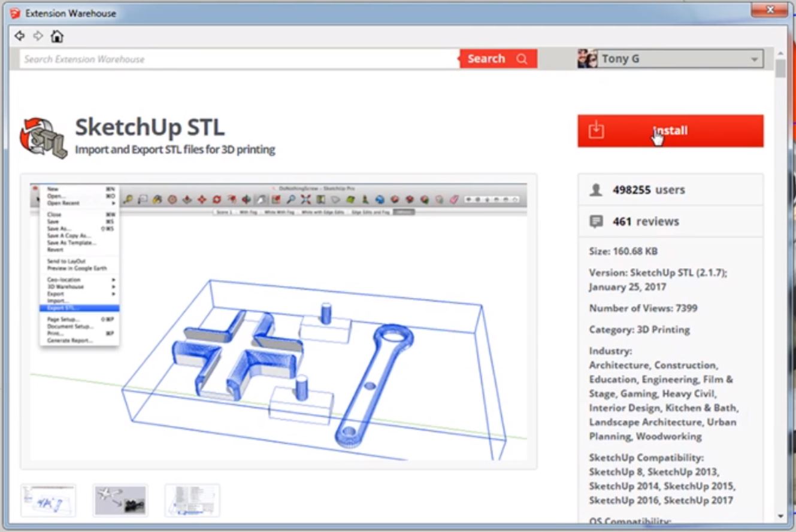Click the vertical scrollbar thumb
This screenshot has height=532, width=796.
[780, 68]
